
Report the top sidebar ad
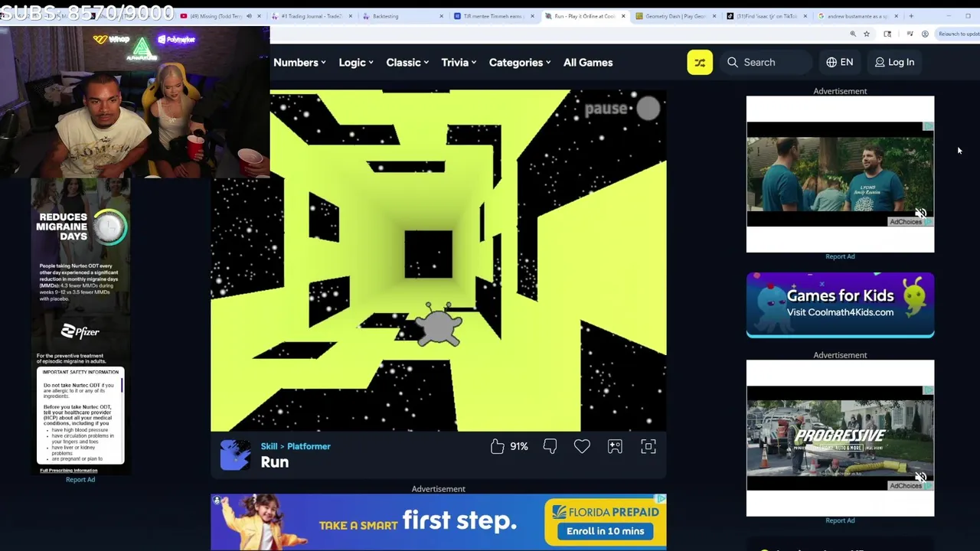pos(840,256)
